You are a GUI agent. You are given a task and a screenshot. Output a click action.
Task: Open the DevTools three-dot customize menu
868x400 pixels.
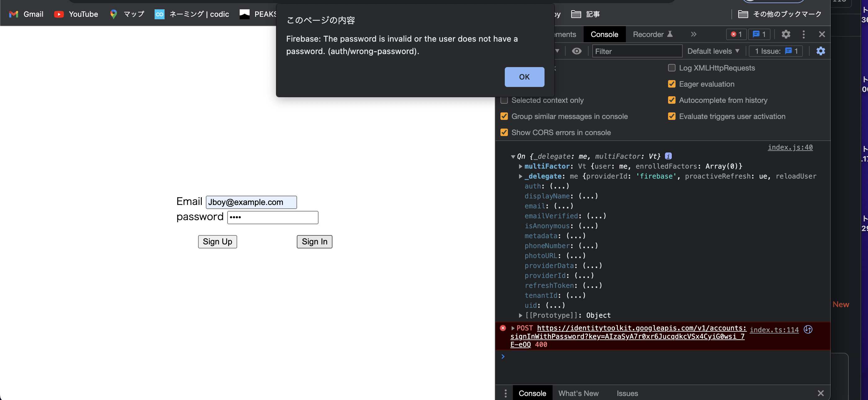[804, 34]
